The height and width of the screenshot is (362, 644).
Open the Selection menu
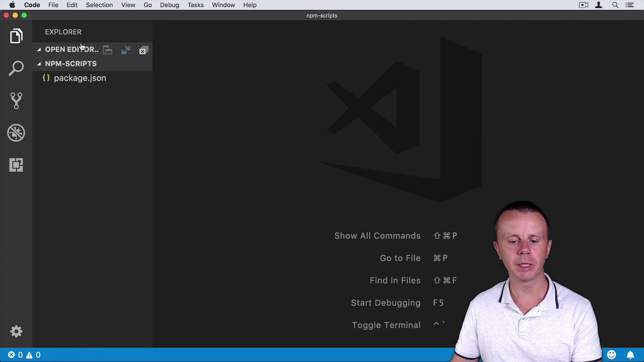tap(99, 5)
